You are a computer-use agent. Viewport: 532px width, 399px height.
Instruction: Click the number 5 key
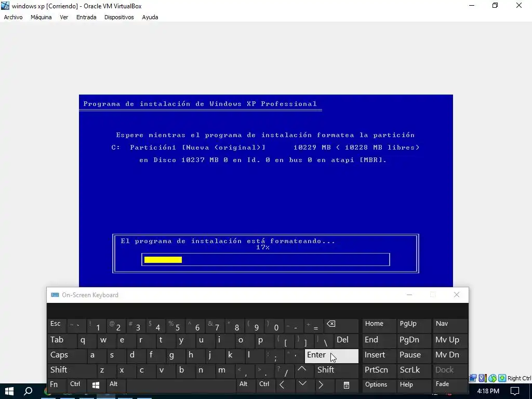click(x=176, y=325)
